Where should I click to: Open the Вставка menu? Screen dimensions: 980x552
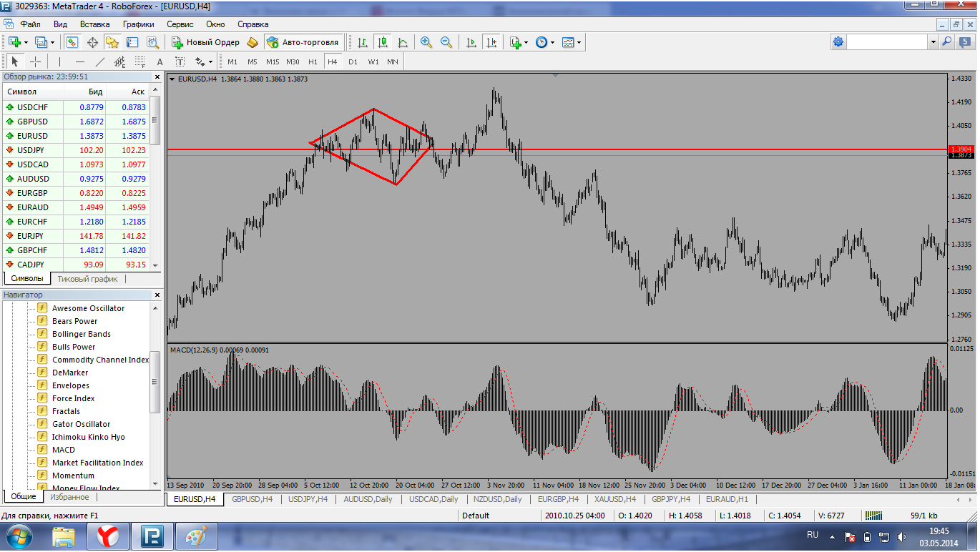point(94,24)
